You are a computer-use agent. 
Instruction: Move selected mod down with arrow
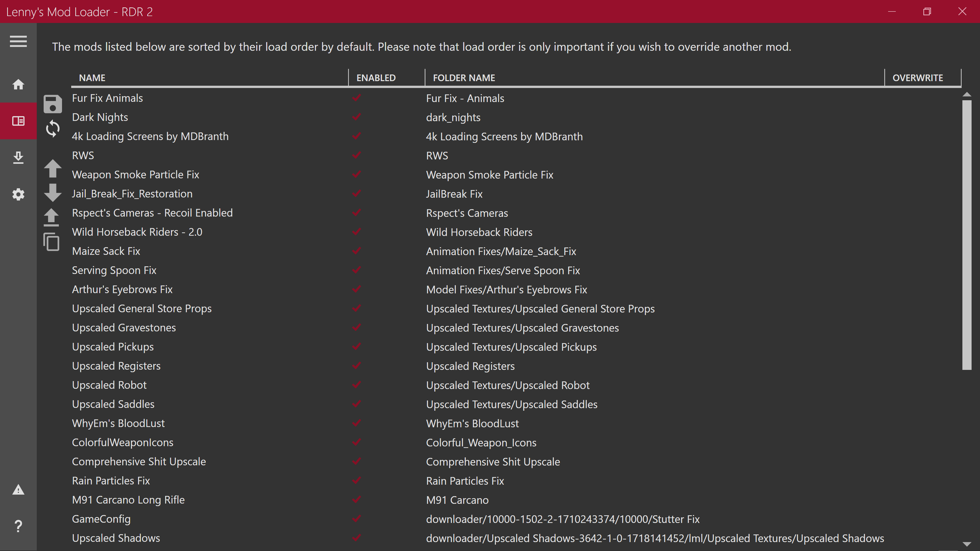pos(53,192)
